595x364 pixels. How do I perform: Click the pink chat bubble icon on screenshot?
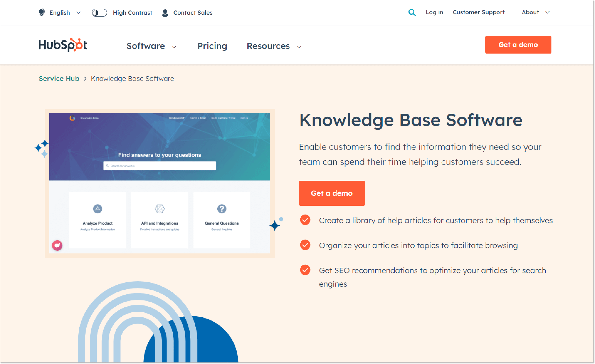[57, 246]
